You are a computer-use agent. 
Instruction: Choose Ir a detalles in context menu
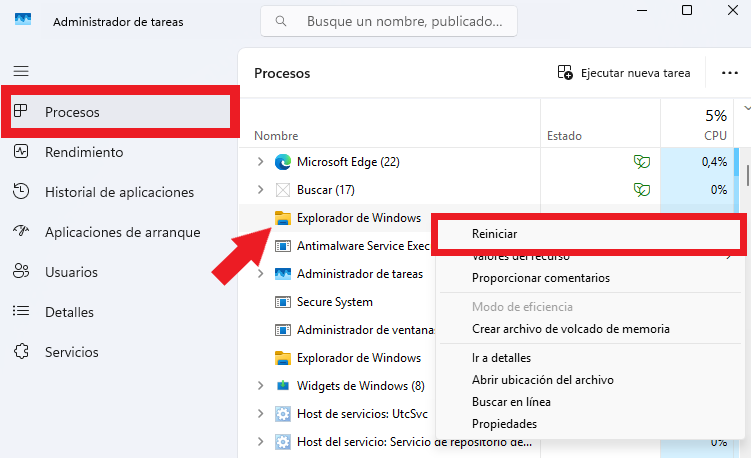pyautogui.click(x=501, y=358)
